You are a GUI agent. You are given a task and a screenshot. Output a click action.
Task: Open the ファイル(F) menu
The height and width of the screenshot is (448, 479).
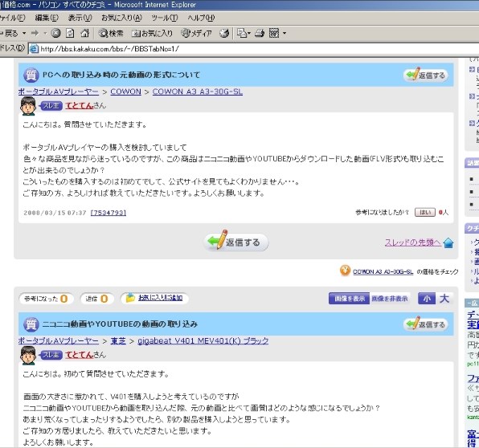click(12, 18)
